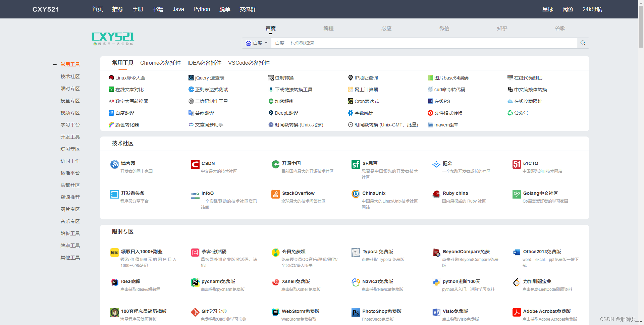Open the IP地址查询 tool link
Image resolution: width=644 pixels, height=325 pixels.
click(x=366, y=78)
